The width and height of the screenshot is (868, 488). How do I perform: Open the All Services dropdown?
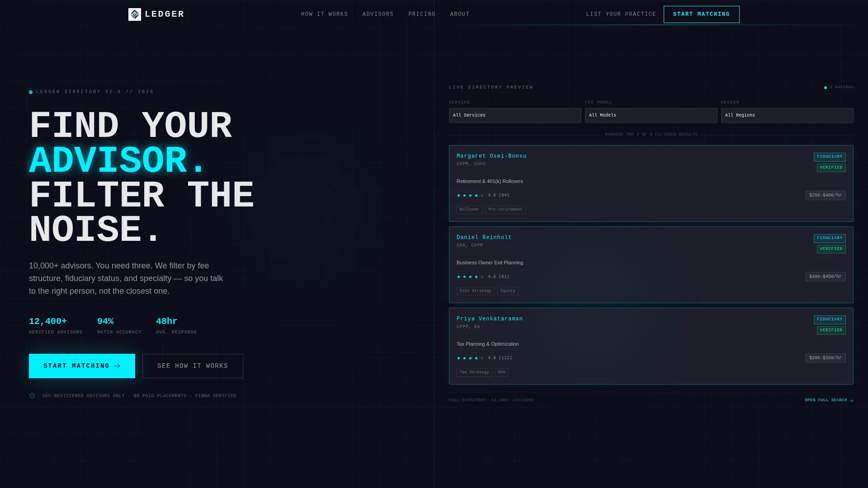(x=515, y=115)
